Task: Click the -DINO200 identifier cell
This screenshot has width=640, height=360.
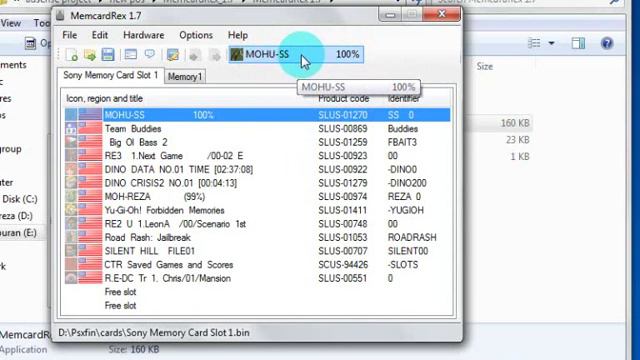Action: (407, 183)
